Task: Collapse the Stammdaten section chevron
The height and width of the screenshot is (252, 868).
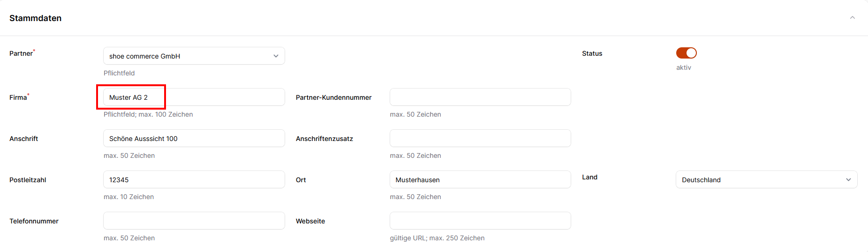Action: tap(852, 18)
